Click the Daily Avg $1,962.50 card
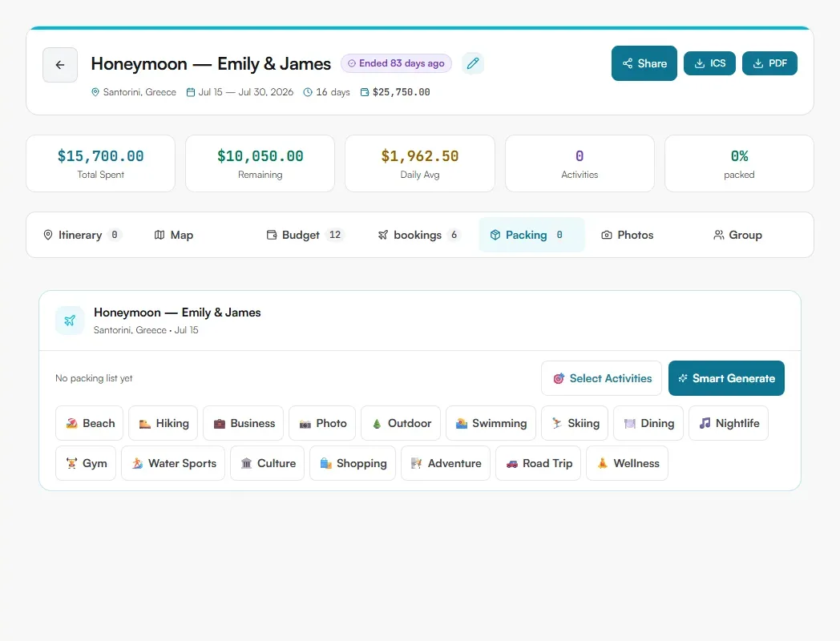The height and width of the screenshot is (641, 840). (420, 163)
